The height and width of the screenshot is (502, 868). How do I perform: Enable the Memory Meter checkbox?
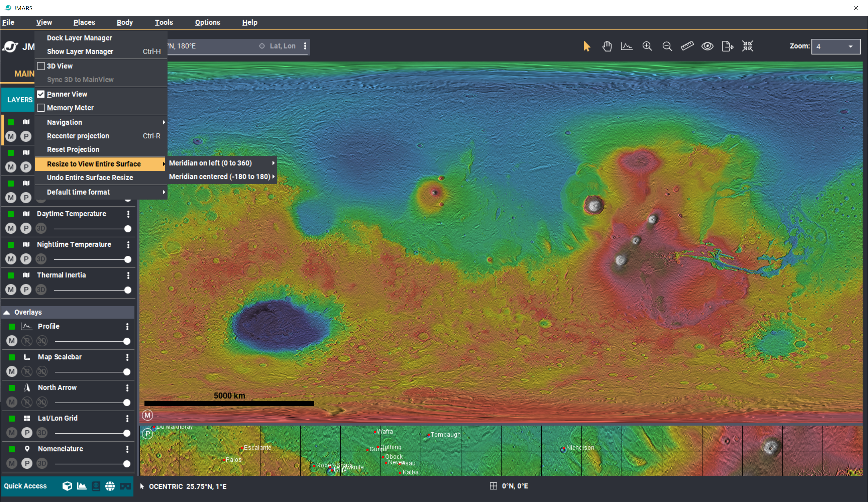41,108
